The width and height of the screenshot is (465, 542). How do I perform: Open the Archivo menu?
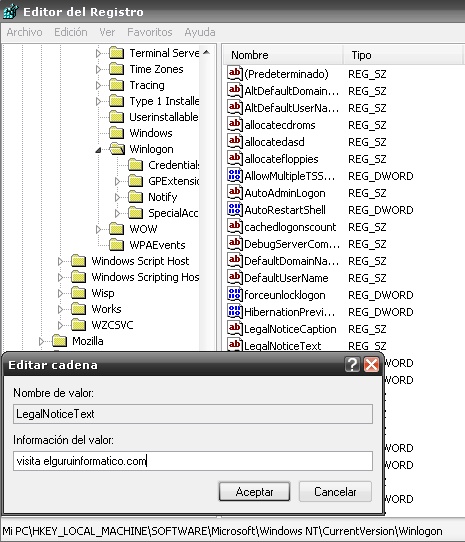pos(24,32)
